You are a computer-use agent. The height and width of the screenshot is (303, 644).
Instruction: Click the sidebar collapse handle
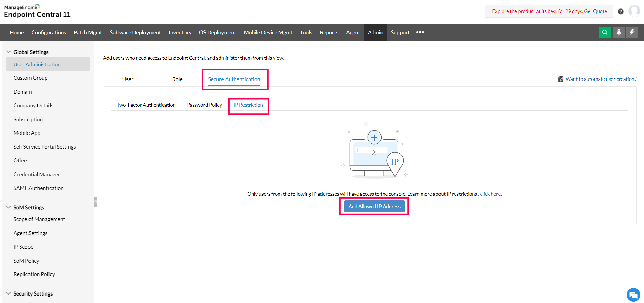click(95, 202)
